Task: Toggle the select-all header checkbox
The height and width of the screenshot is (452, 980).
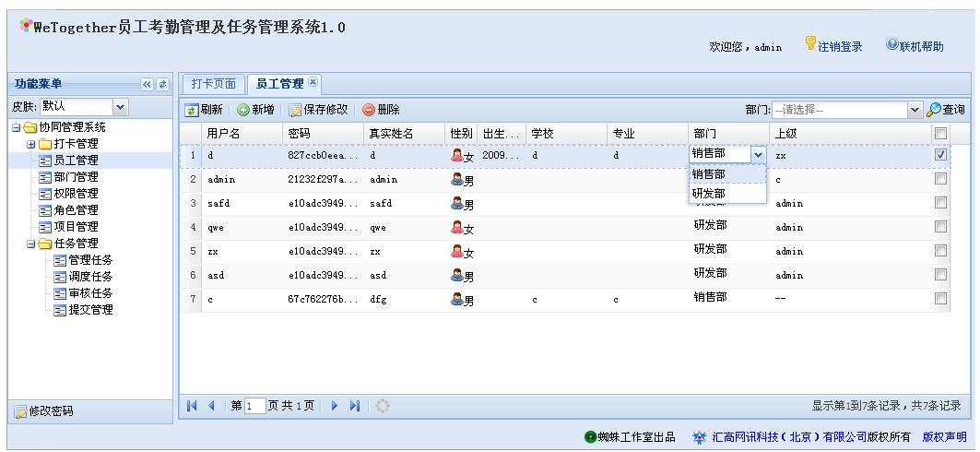Action: point(940,133)
